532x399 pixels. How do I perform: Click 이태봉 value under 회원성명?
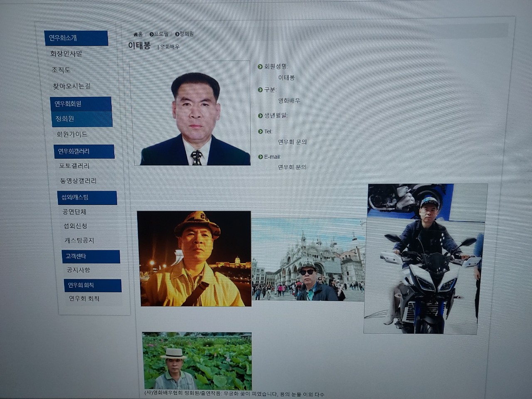pyautogui.click(x=286, y=78)
